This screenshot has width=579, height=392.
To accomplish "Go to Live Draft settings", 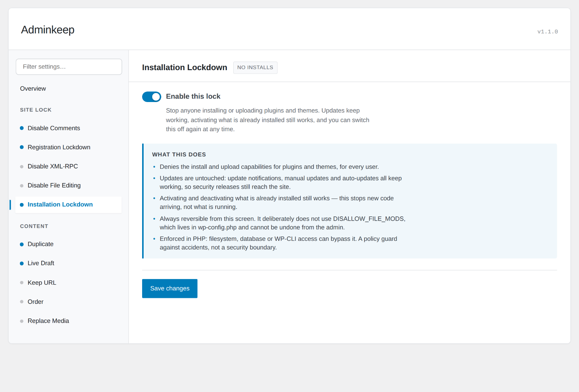I will point(69,263).
